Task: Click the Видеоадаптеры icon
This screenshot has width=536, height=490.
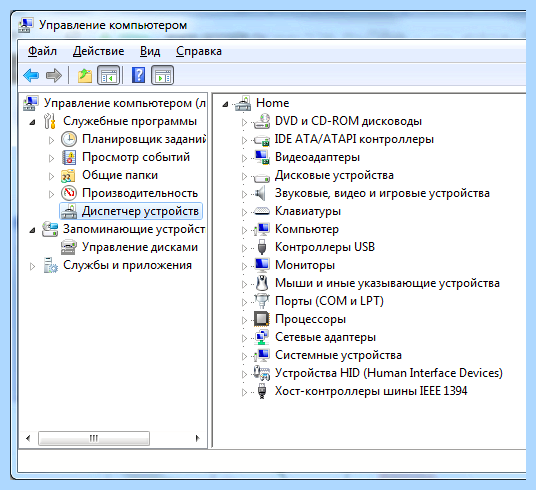Action: [262, 157]
